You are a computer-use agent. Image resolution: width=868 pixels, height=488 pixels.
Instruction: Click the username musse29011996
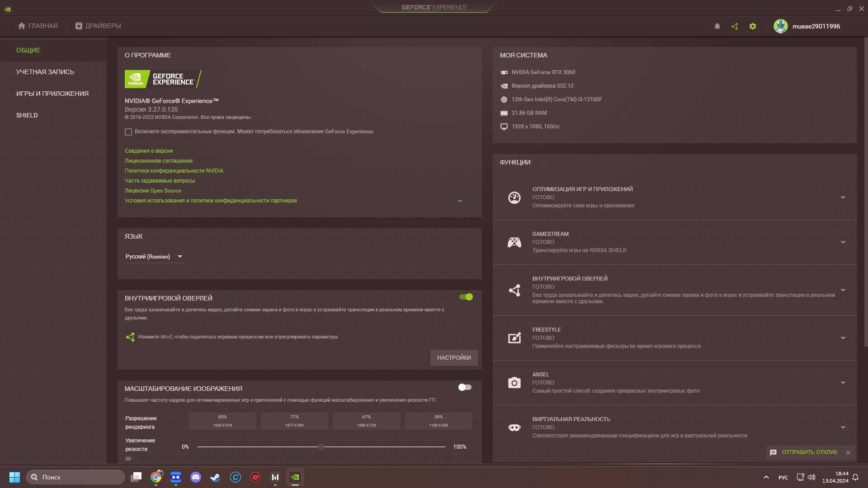[x=816, y=26]
